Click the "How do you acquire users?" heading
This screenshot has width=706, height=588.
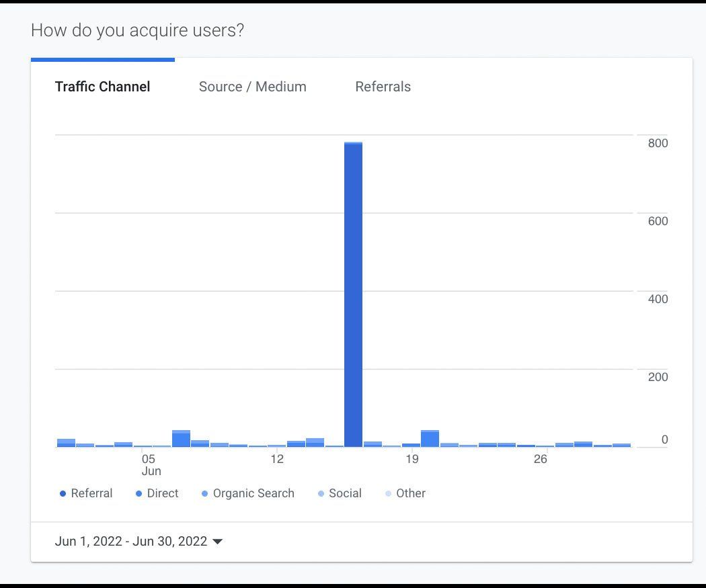[137, 30]
